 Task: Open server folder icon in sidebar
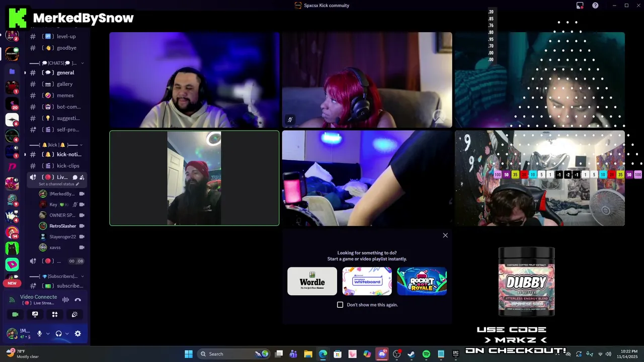pos(12,71)
